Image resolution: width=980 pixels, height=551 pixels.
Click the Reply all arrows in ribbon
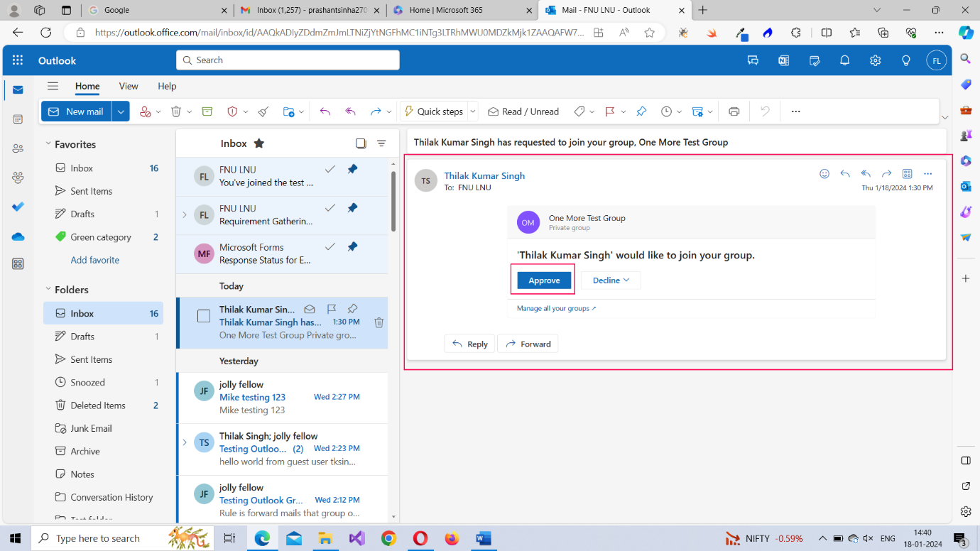click(350, 111)
